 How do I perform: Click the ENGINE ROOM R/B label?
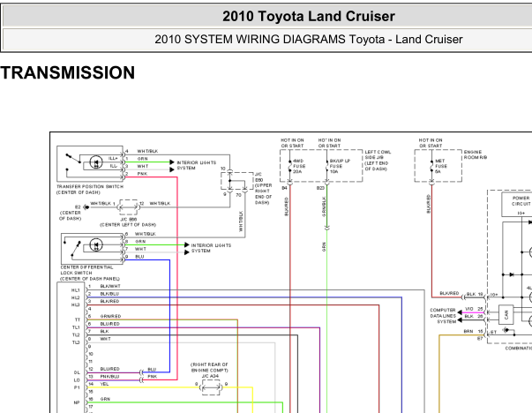tap(476, 154)
